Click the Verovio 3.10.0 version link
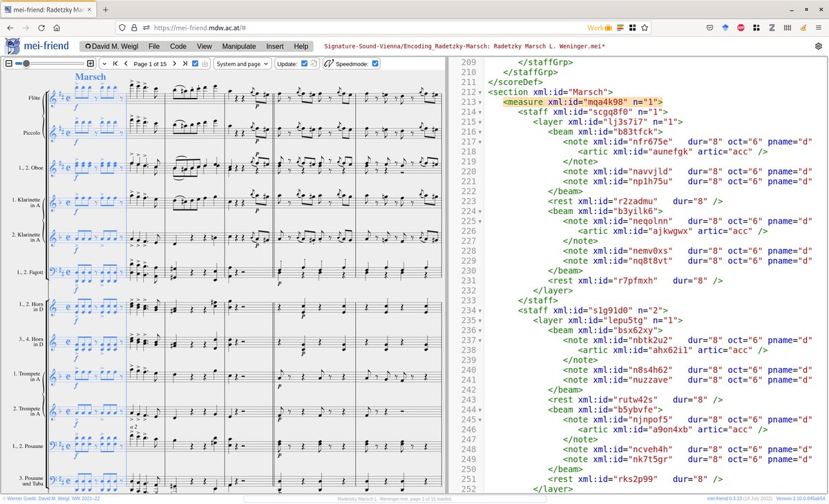This screenshot has width=829, height=504. (x=801, y=498)
